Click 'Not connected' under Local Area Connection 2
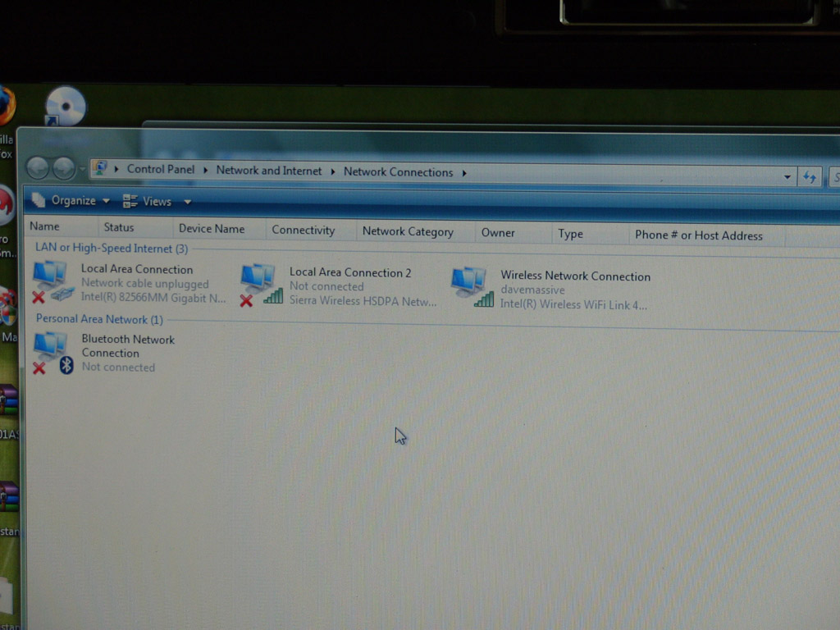840x630 pixels. pyautogui.click(x=326, y=286)
